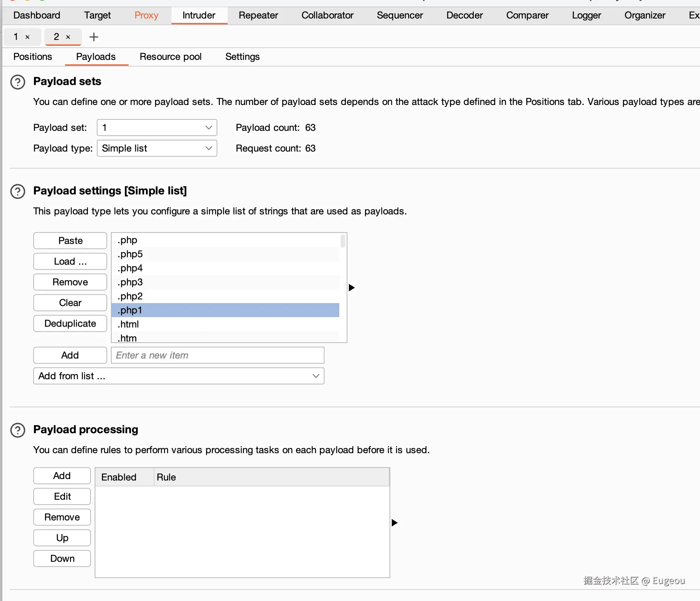Open the Settings sub-tab
The image size is (700, 601).
[242, 57]
